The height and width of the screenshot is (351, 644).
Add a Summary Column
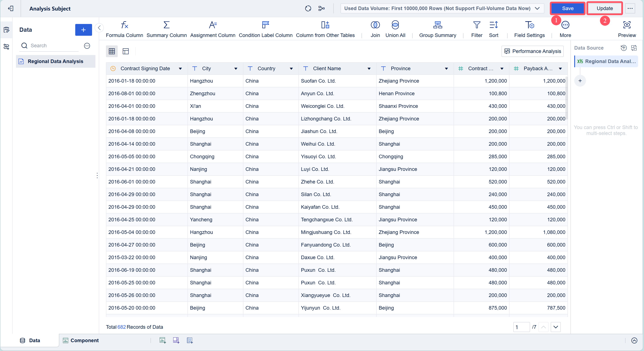click(166, 29)
